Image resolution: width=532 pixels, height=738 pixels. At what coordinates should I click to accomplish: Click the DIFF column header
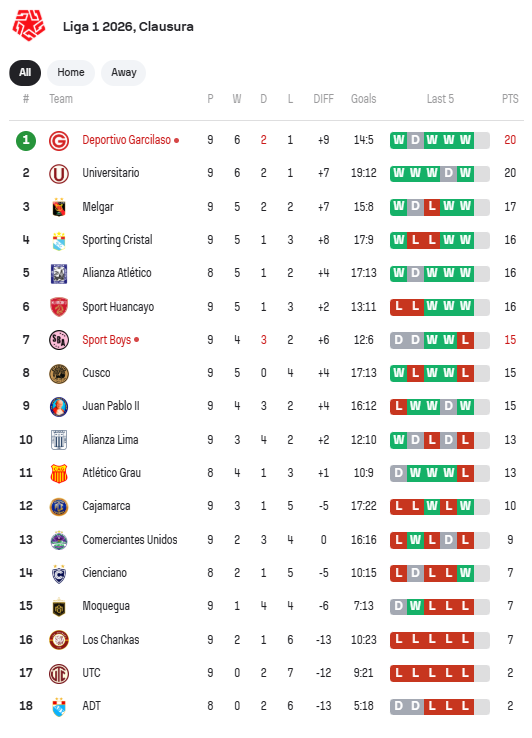[x=323, y=99]
